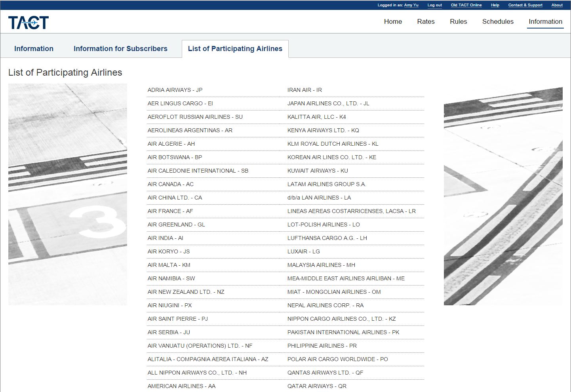Select the AIR CANADA - AC entry
This screenshot has height=392, width=571.
(x=171, y=184)
